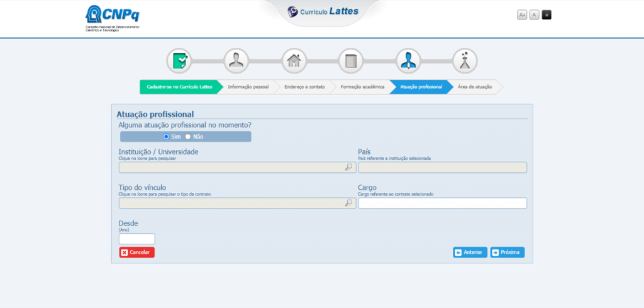Click the professional activity person icon
The height and width of the screenshot is (308, 644).
point(408,61)
